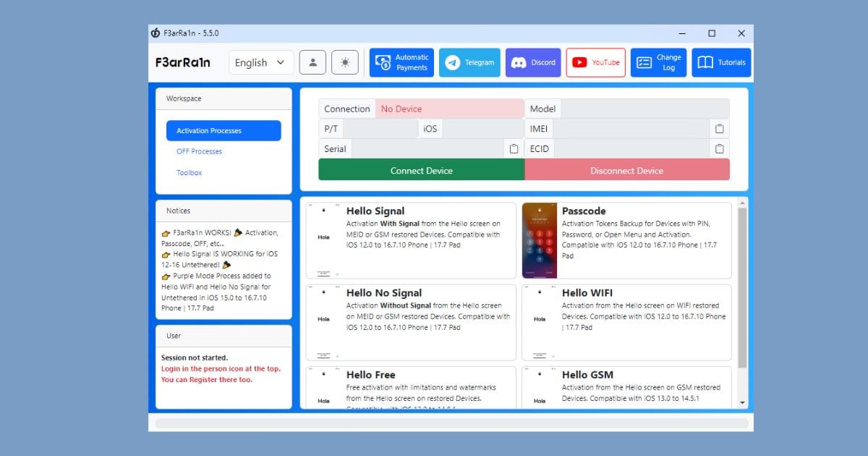Viewport: 868px width, 456px height.
Task: Open the Hello Signal process card
Action: coord(411,240)
